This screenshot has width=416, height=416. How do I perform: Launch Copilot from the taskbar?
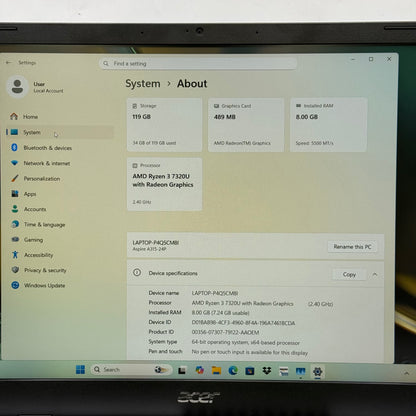[199, 370]
